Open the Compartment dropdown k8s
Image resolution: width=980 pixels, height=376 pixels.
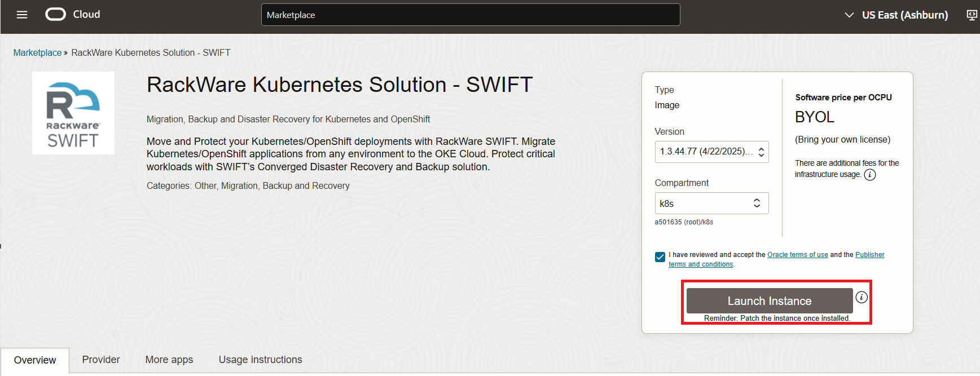click(x=711, y=204)
